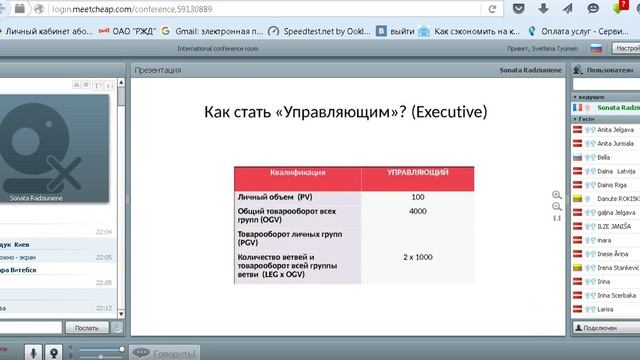Click the chat scrollbar thumb
Viewport: 640px width, 360px height.
click(x=121, y=96)
